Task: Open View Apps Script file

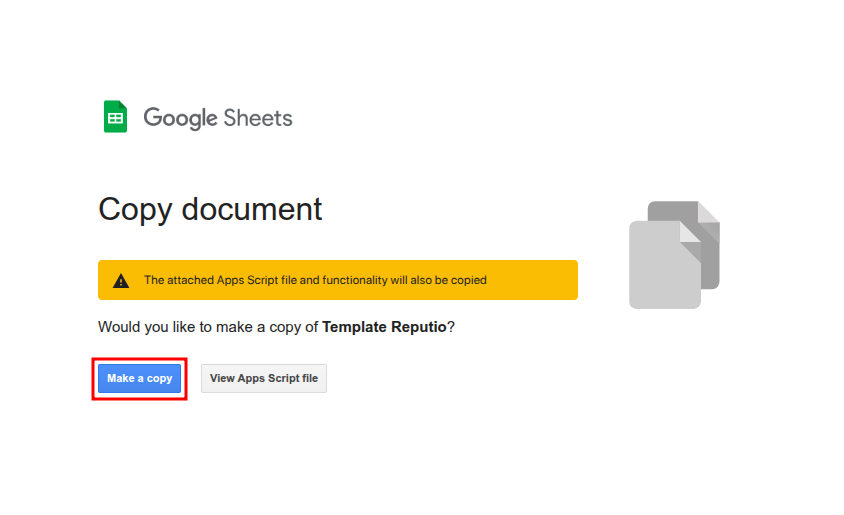Action: (x=264, y=379)
